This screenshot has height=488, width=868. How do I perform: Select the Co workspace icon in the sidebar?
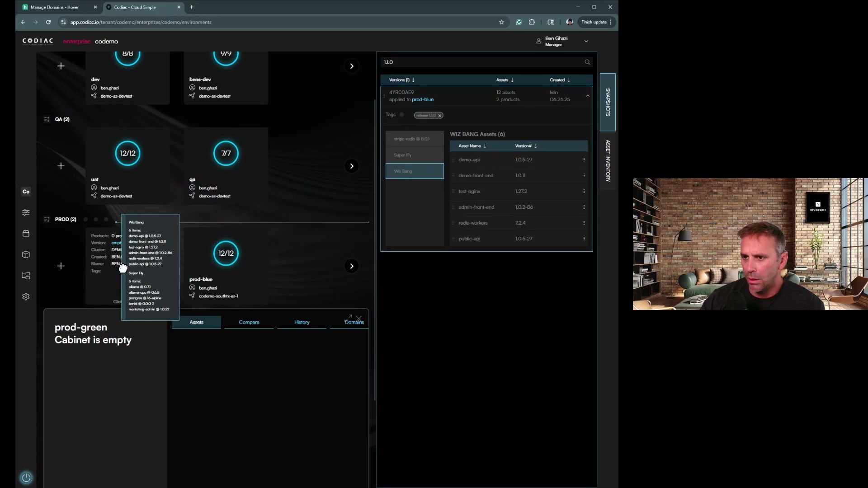point(26,191)
